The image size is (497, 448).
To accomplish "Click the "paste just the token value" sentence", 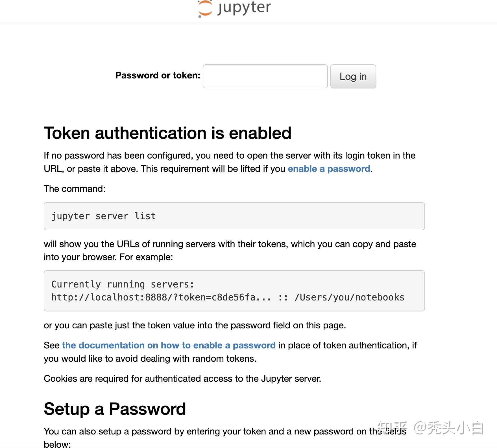I will click(195, 325).
